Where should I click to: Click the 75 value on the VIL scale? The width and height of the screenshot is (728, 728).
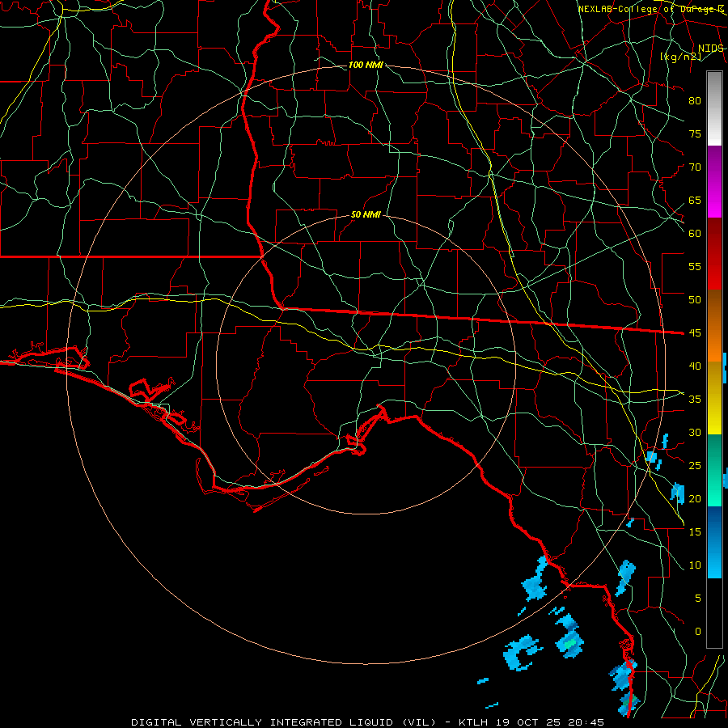coord(695,134)
